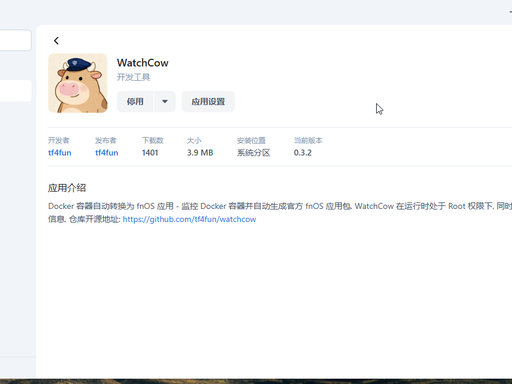Viewport: 512px width, 384px height.
Task: Click the 应用介绍 section heading
Action: click(67, 188)
